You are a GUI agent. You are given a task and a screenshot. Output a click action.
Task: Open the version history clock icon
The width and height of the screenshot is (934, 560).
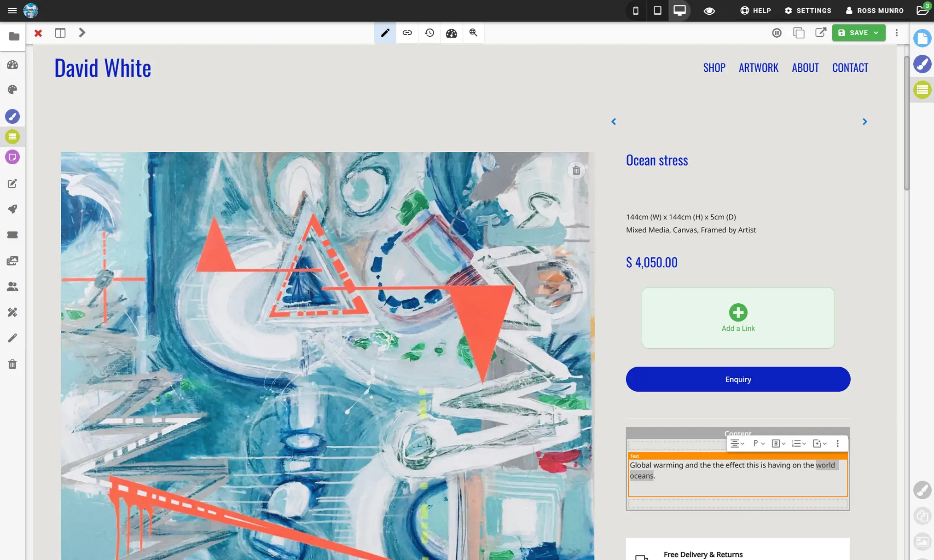click(x=429, y=33)
